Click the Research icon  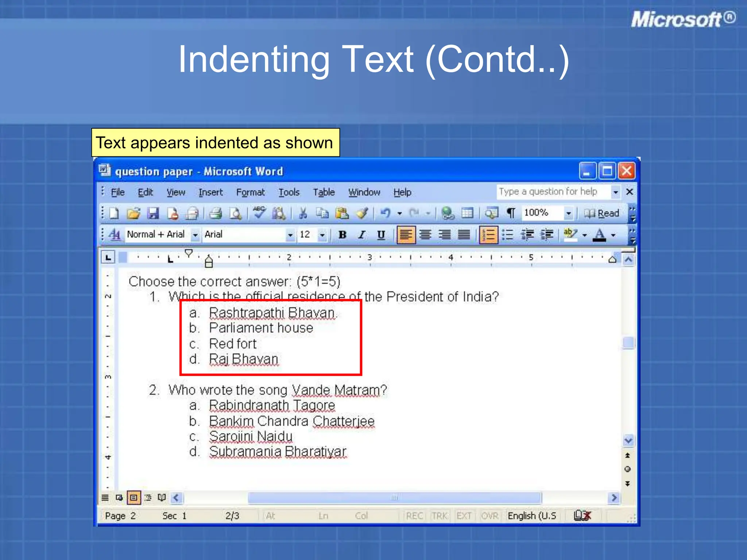click(x=279, y=213)
